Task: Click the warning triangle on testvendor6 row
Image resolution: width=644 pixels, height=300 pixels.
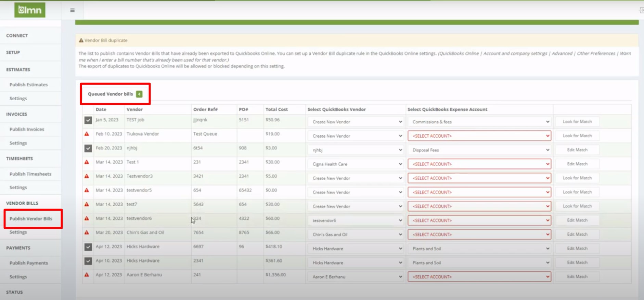Action: 87,218
